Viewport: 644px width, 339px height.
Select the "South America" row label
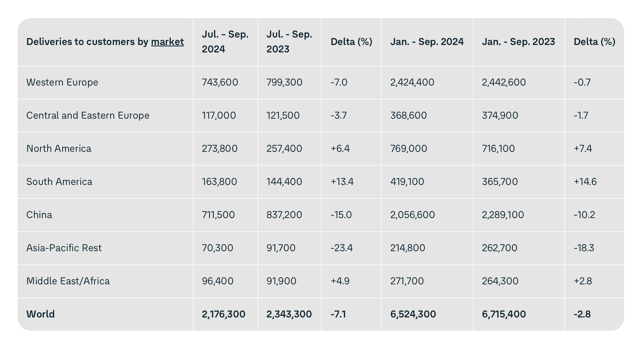click(x=59, y=182)
